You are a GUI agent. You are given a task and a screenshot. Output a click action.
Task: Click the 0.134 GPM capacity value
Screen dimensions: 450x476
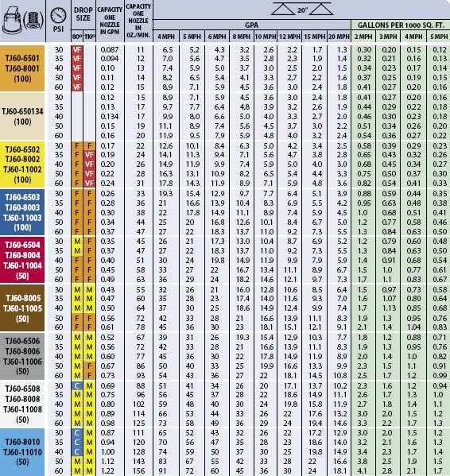click(110, 117)
